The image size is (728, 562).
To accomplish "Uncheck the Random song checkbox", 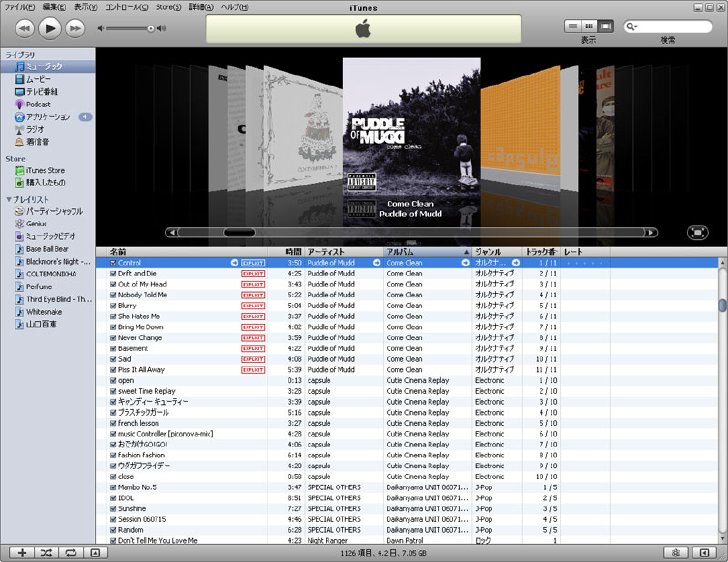I will [x=113, y=530].
